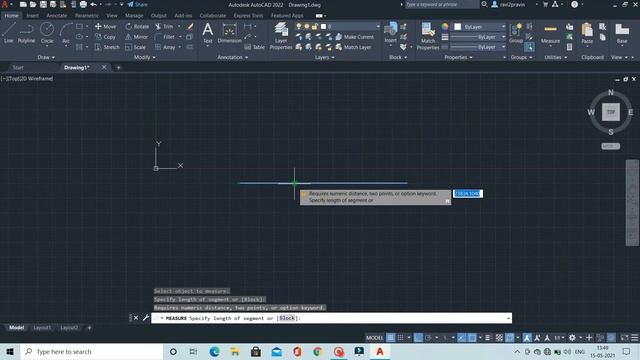Toggle transparency display in status bar
Image resolution: width=640 pixels, height=360 pixels.
(499, 338)
